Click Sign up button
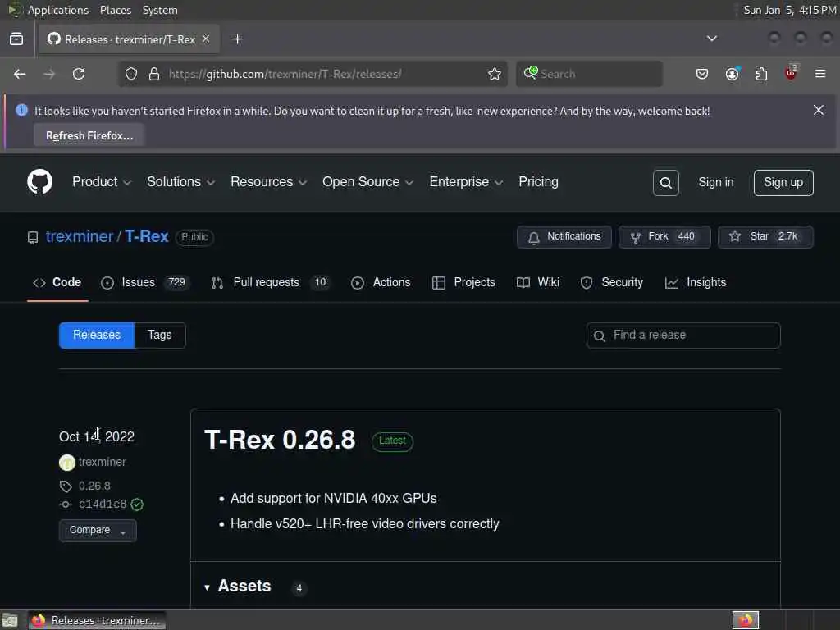This screenshot has height=630, width=840. tap(783, 183)
